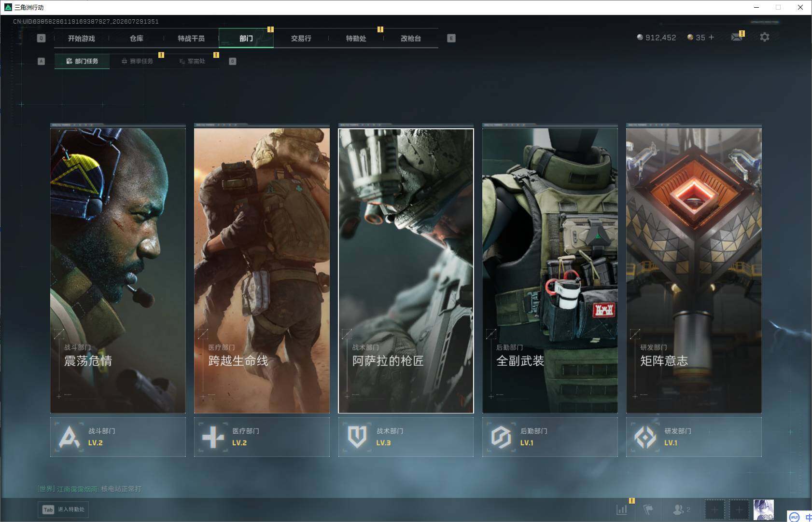812x522 pixels.
Task: Select the 部门 tab
Action: click(246, 38)
